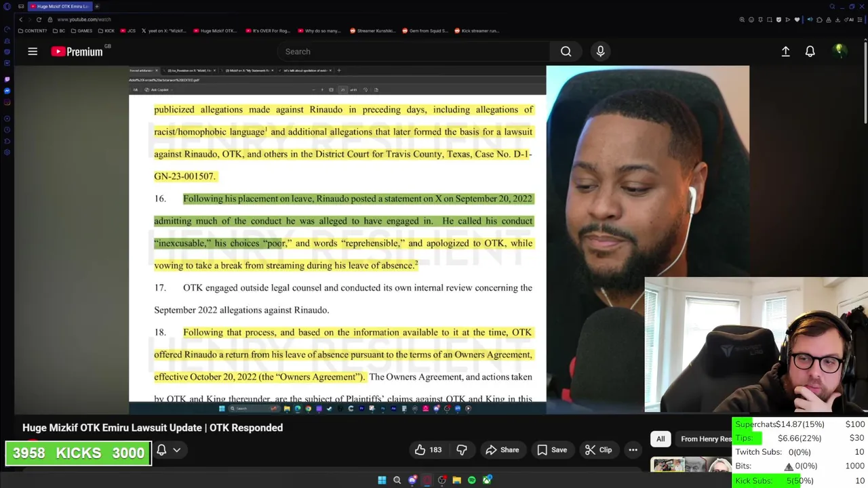
Task: Click the heart bookmark toolbar icon
Action: click(797, 20)
